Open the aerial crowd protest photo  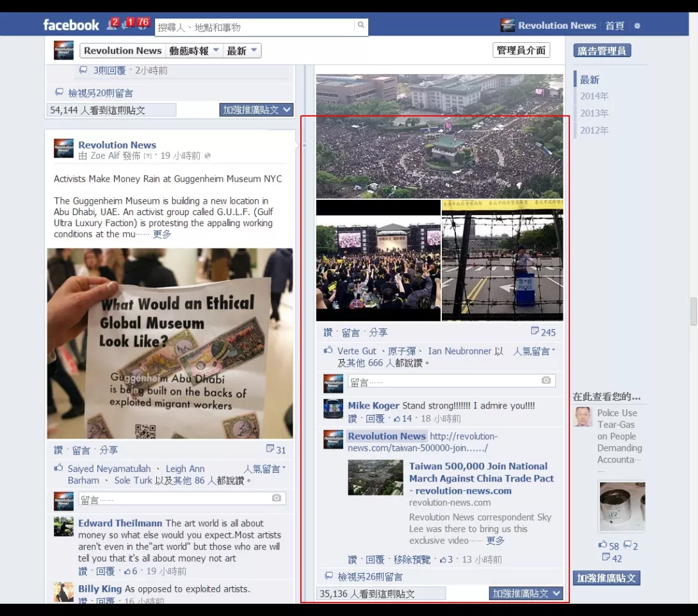coord(439,136)
